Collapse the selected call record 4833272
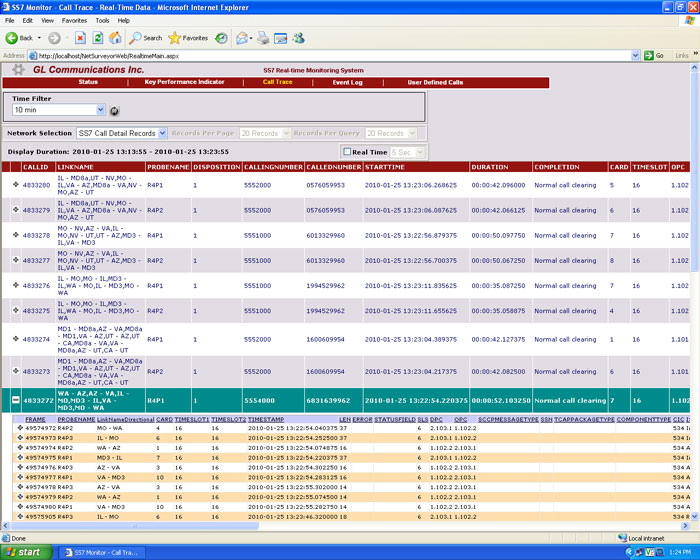Screen dimensions: 700x560 click(16, 400)
